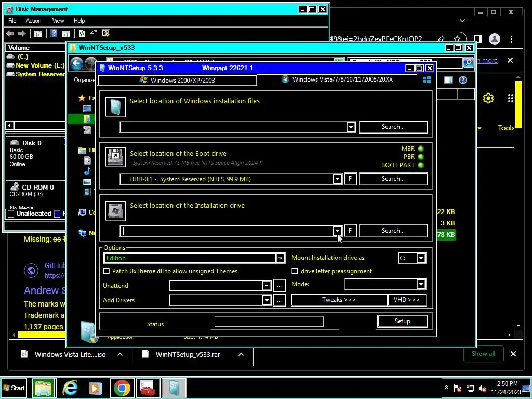Open Internet Explorer from the taskbar

tap(70, 388)
